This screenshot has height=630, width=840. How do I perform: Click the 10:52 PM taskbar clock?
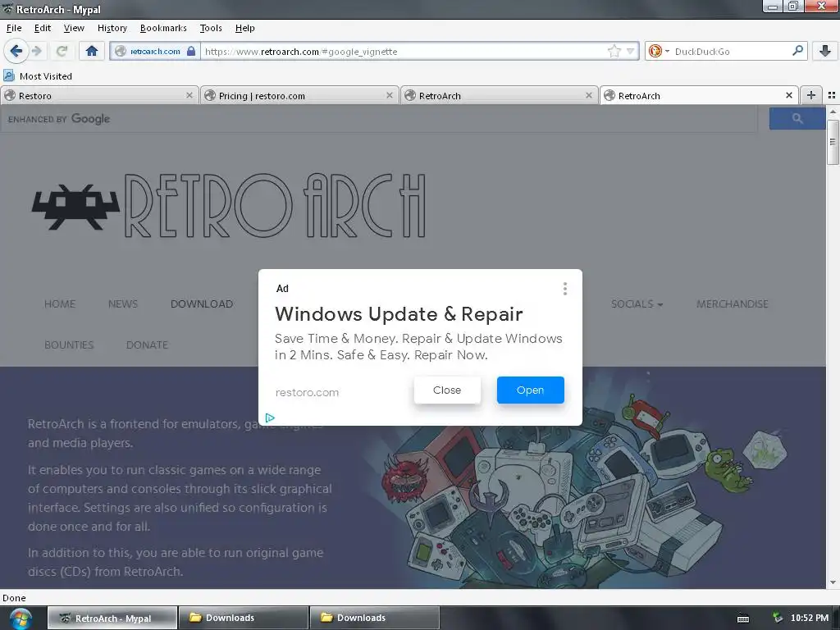click(810, 618)
